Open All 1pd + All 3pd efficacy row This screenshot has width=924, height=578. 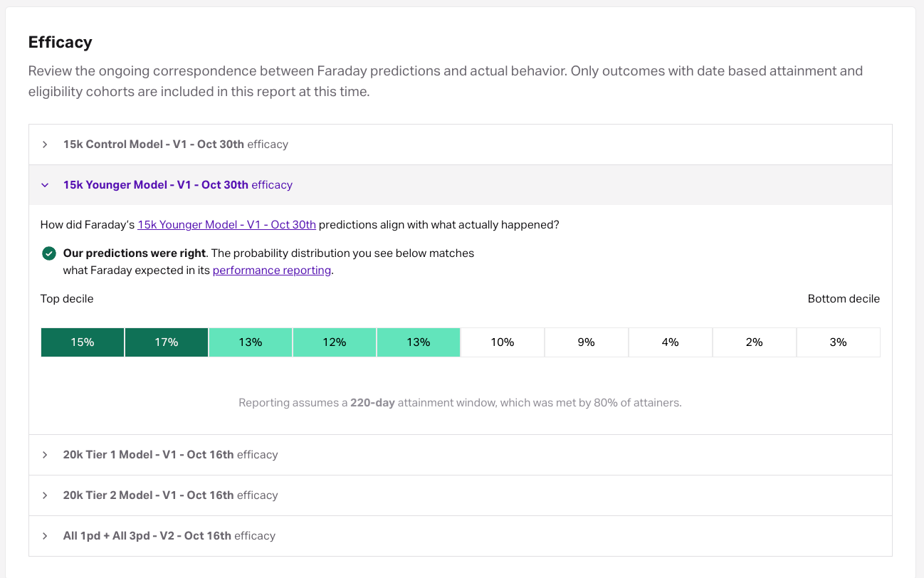pyautogui.click(x=169, y=536)
